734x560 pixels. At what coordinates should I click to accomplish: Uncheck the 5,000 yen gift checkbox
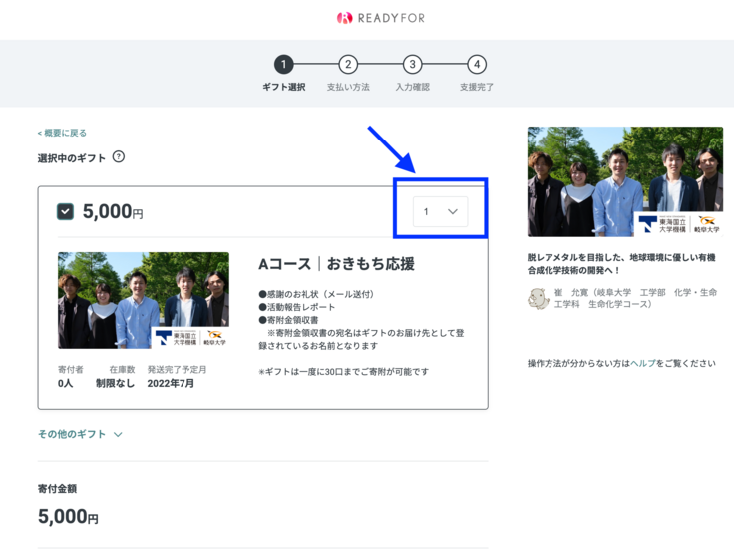65,211
